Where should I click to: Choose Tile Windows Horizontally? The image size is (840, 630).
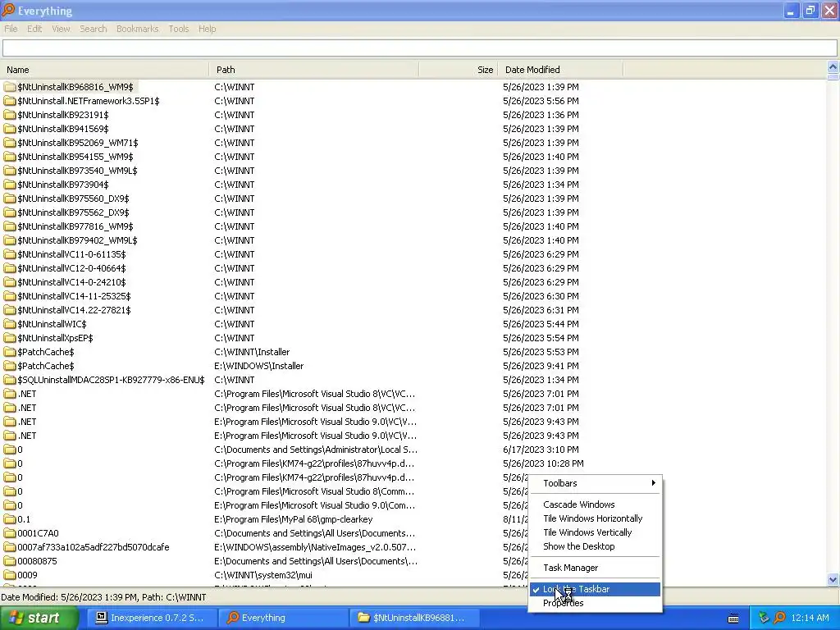tap(595, 518)
